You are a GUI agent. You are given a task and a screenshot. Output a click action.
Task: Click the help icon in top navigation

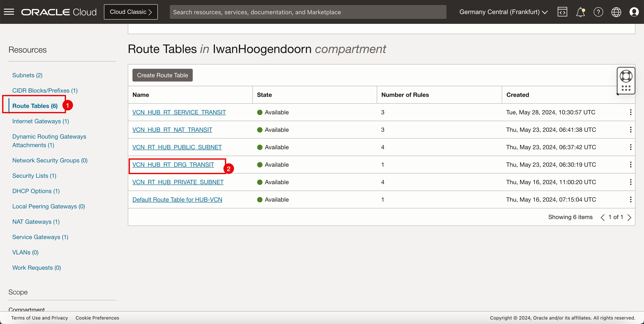(598, 12)
